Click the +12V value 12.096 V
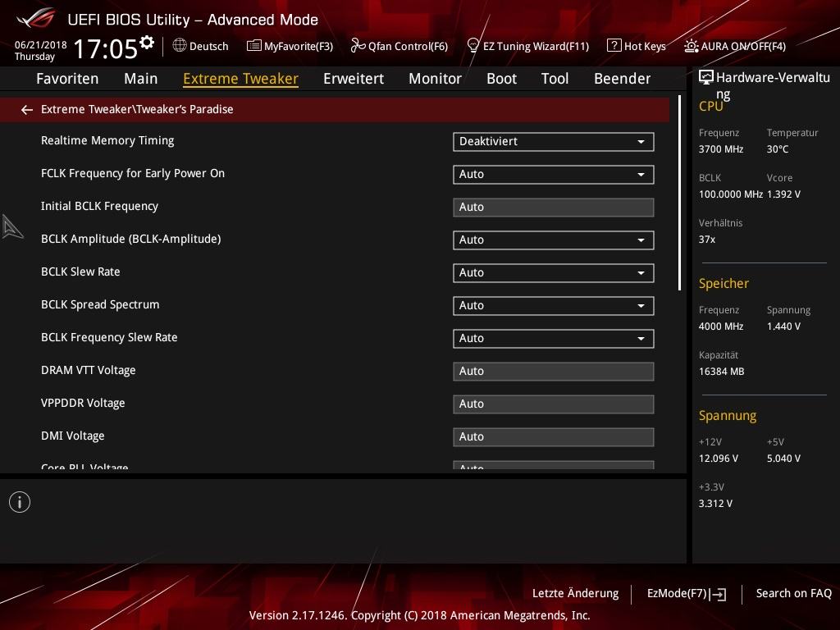Screen dimensions: 840x630 (719, 458)
